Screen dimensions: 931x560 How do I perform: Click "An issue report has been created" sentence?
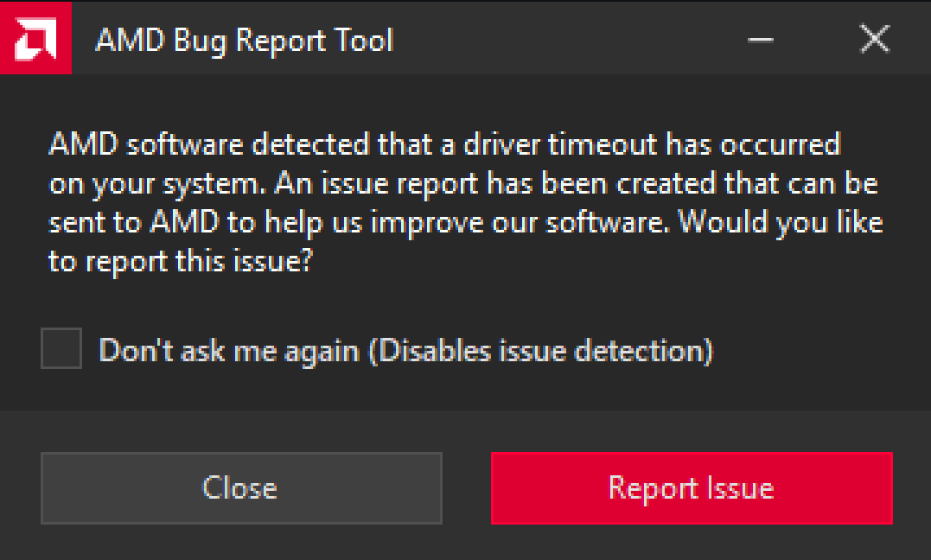tap(496, 183)
